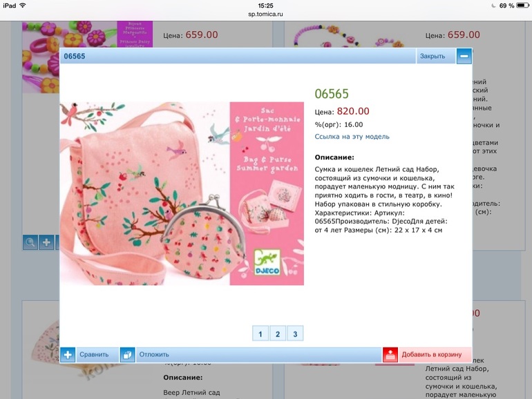Click the red add-to-cart icon
532x399 pixels.
(x=390, y=355)
